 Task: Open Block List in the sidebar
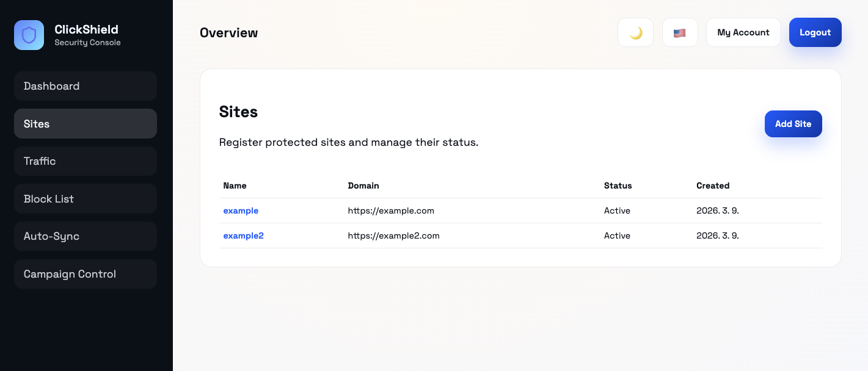pyautogui.click(x=86, y=199)
